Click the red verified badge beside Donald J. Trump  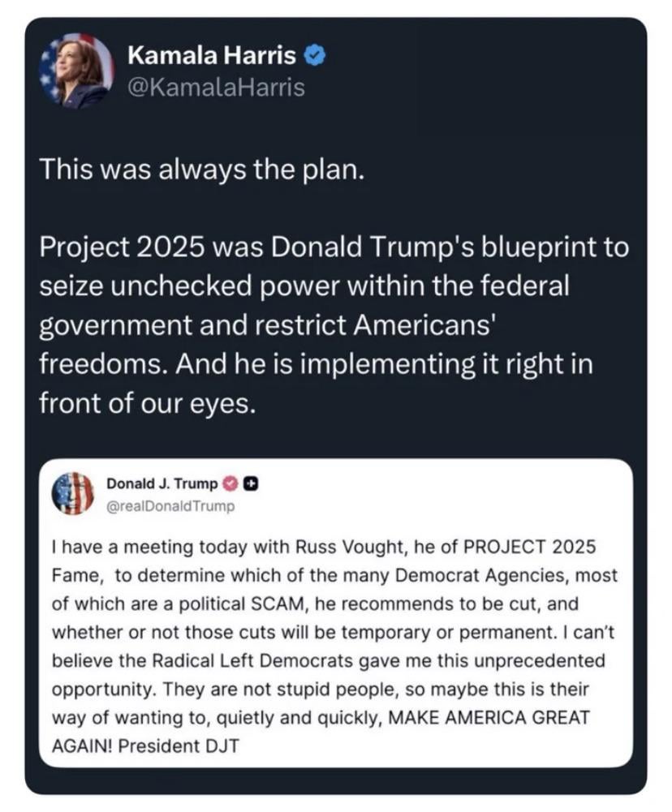pyautogui.click(x=230, y=484)
